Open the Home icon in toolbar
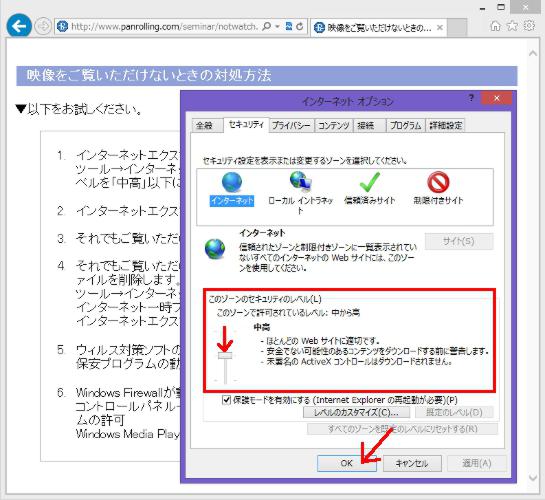The width and height of the screenshot is (545, 500). (495, 26)
